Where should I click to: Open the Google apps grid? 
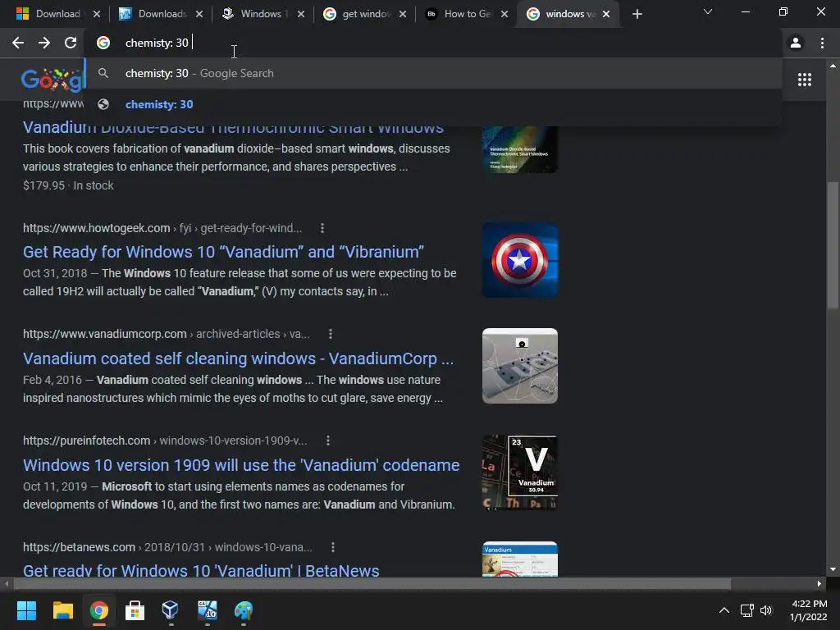click(805, 80)
